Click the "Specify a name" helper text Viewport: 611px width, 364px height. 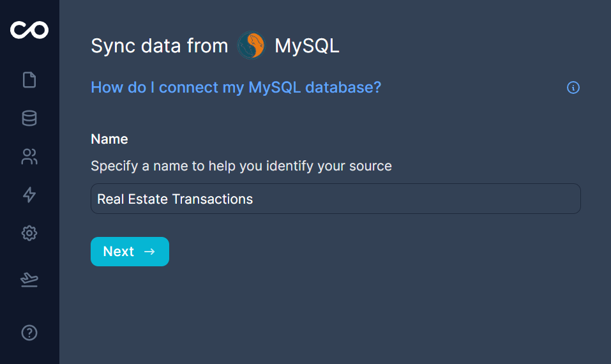[241, 166]
